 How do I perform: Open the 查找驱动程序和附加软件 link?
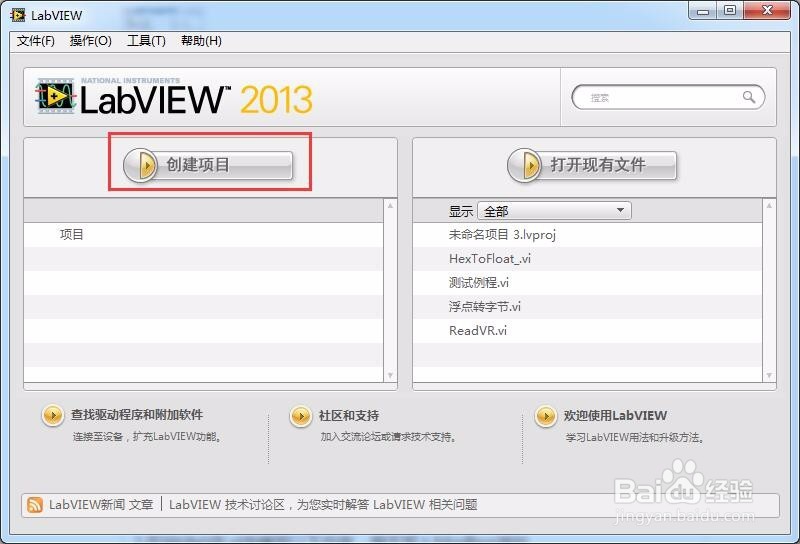tap(137, 415)
